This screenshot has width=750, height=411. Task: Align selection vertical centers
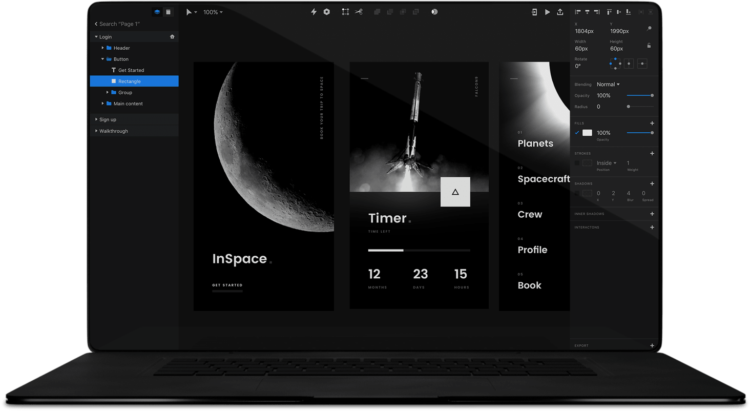(x=619, y=12)
